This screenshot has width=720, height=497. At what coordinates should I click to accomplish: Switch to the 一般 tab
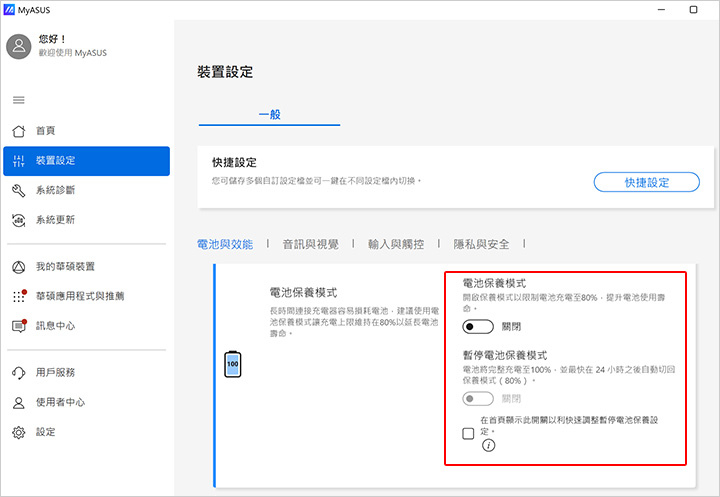270,114
